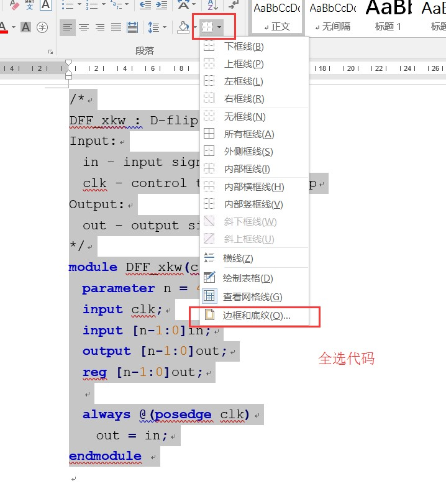Choose 内部横框线(H) inside horizontal border
This screenshot has height=504, width=446.
[x=255, y=186]
